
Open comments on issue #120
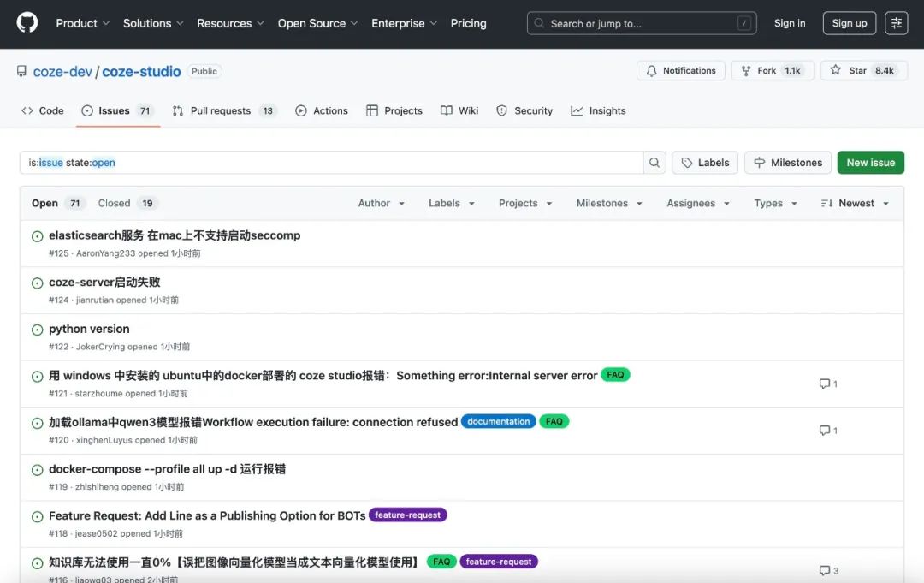(x=828, y=431)
